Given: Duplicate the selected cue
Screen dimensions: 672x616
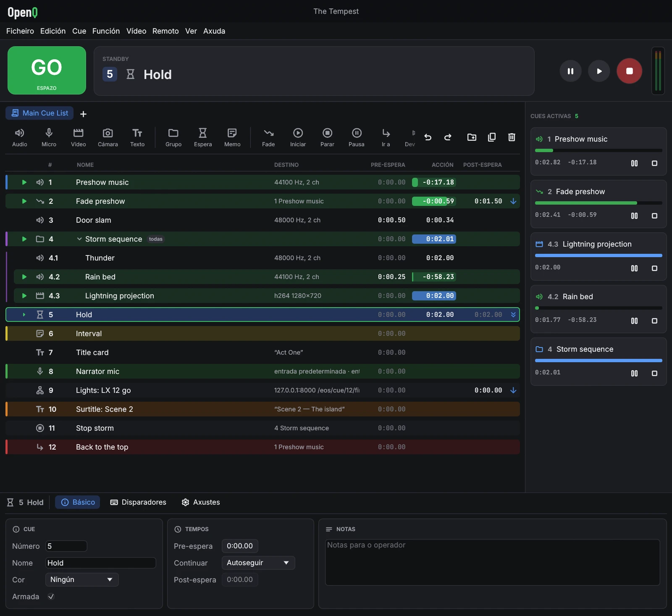Looking at the screenshot, I should pyautogui.click(x=492, y=137).
